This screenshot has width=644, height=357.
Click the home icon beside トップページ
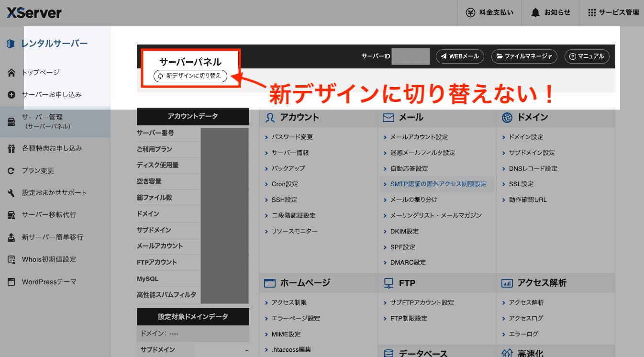tap(11, 73)
